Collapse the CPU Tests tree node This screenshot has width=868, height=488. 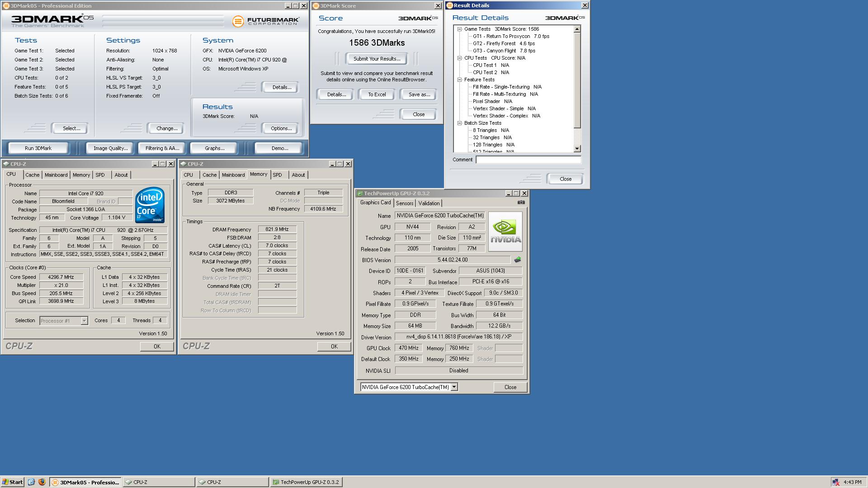click(459, 58)
